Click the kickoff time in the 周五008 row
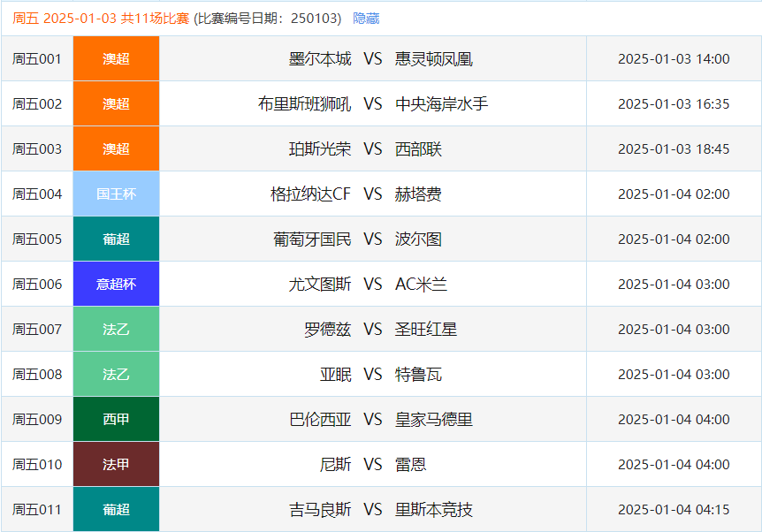The height and width of the screenshot is (532, 762). point(674,375)
